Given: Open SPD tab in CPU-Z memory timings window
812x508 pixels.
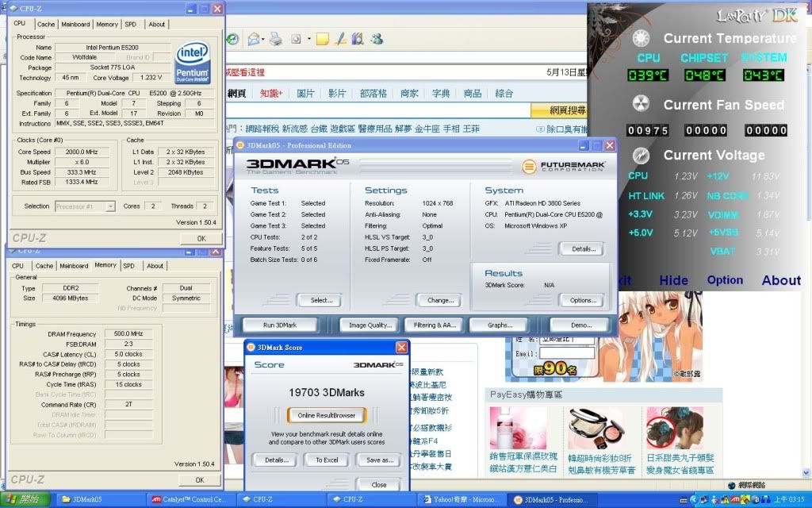Looking at the screenshot, I should (x=129, y=266).
